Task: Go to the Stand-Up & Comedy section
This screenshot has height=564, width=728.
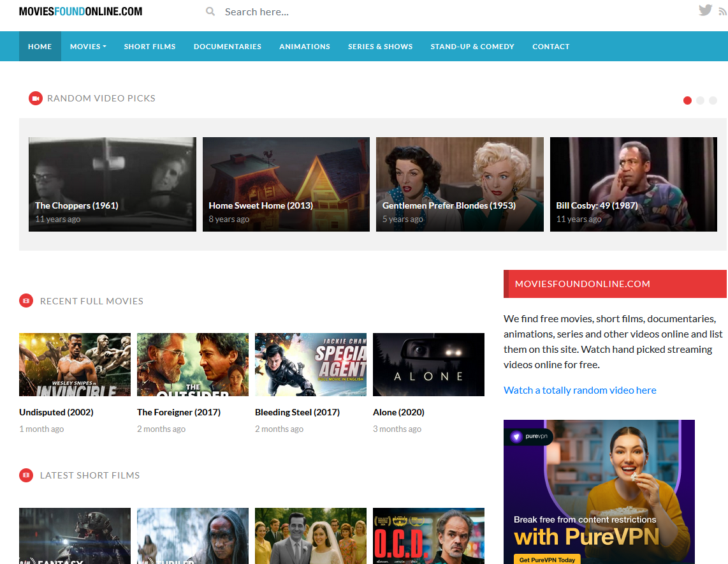Action: (x=472, y=47)
